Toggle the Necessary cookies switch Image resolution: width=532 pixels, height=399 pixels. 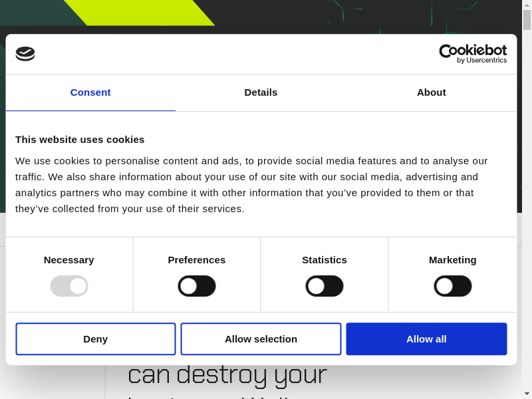coord(69,286)
